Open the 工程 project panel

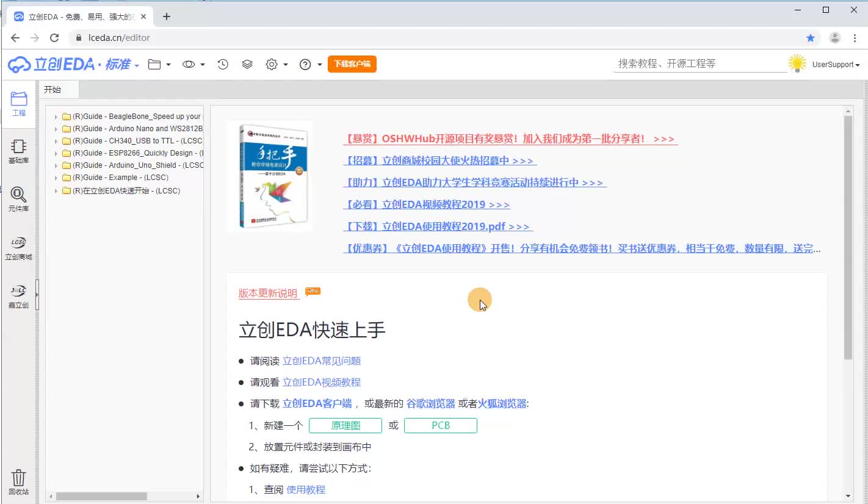(x=19, y=104)
